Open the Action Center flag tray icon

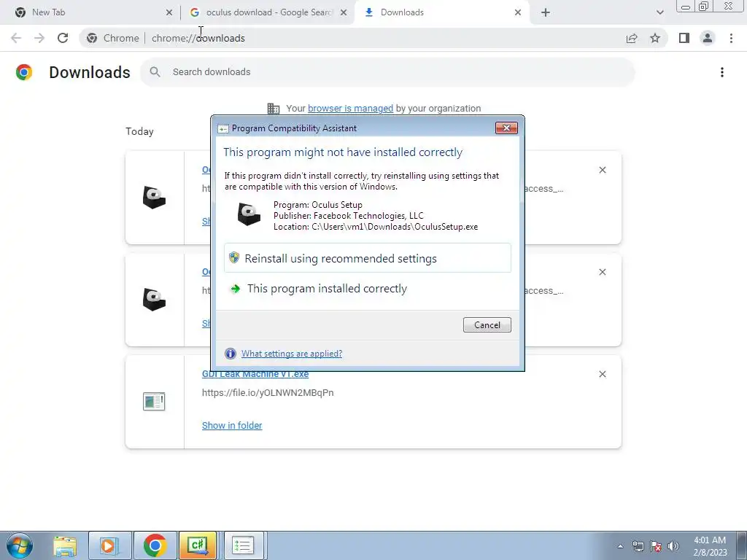pyautogui.click(x=656, y=546)
